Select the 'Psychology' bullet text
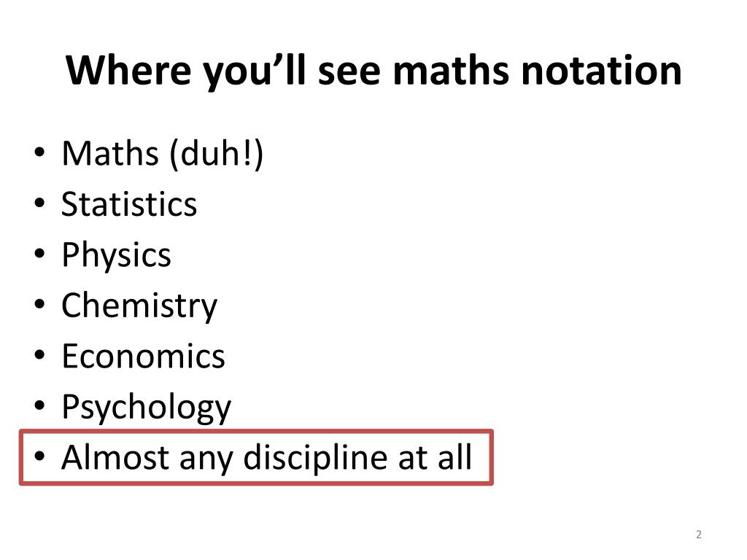 pyautogui.click(x=146, y=408)
